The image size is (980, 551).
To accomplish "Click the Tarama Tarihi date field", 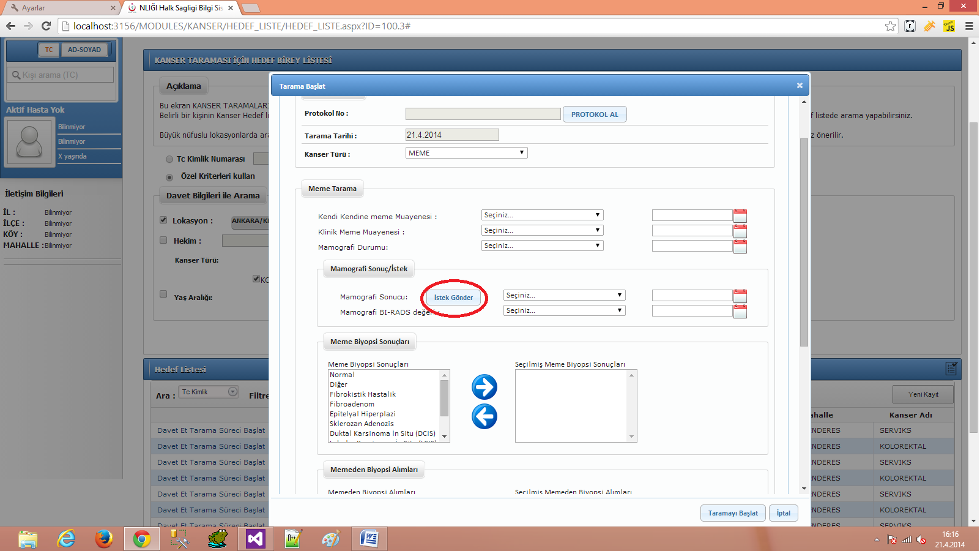I will [452, 135].
